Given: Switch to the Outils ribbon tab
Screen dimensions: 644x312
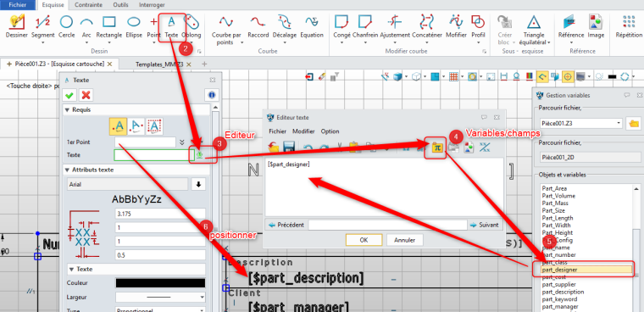Looking at the screenshot, I should [120, 5].
